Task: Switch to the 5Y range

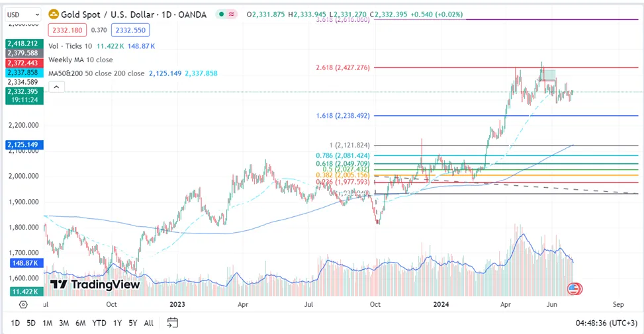Action: [x=132, y=323]
